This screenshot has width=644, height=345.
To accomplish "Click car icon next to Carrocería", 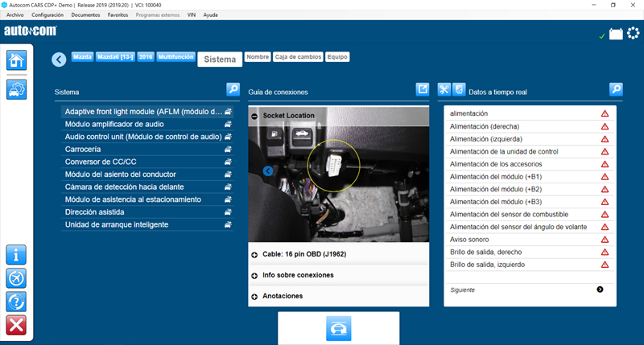I will [228, 150].
